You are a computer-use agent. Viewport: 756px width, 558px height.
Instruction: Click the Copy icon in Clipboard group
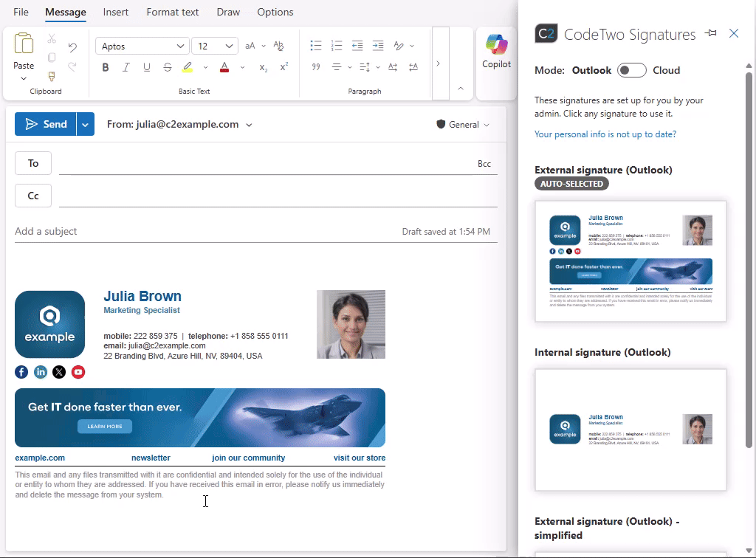(x=52, y=58)
